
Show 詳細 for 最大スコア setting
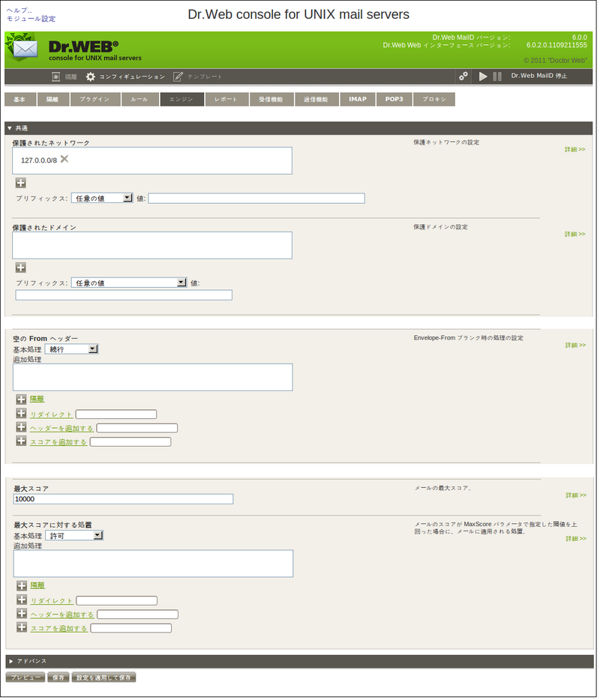pos(576,495)
